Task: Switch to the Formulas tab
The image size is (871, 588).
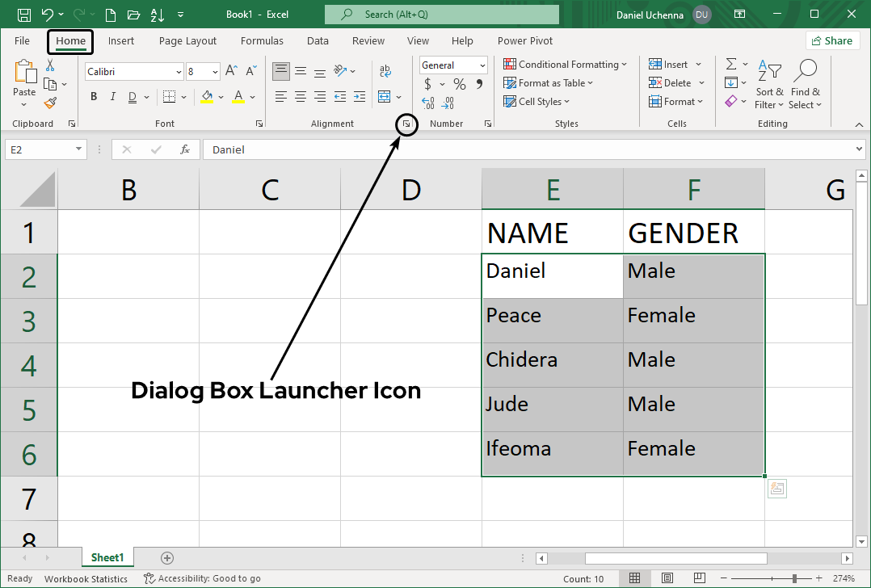Action: tap(262, 41)
